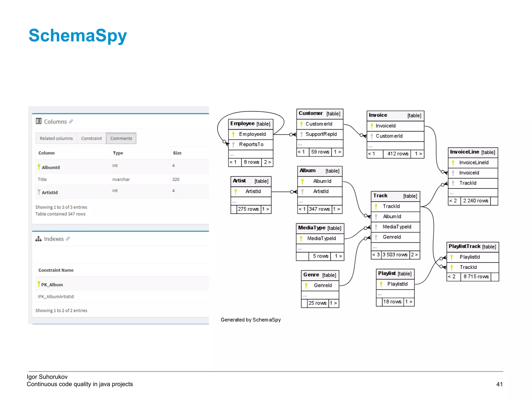Click the gray key icon next to ArtistId column
The image size is (532, 400).
(x=39, y=192)
